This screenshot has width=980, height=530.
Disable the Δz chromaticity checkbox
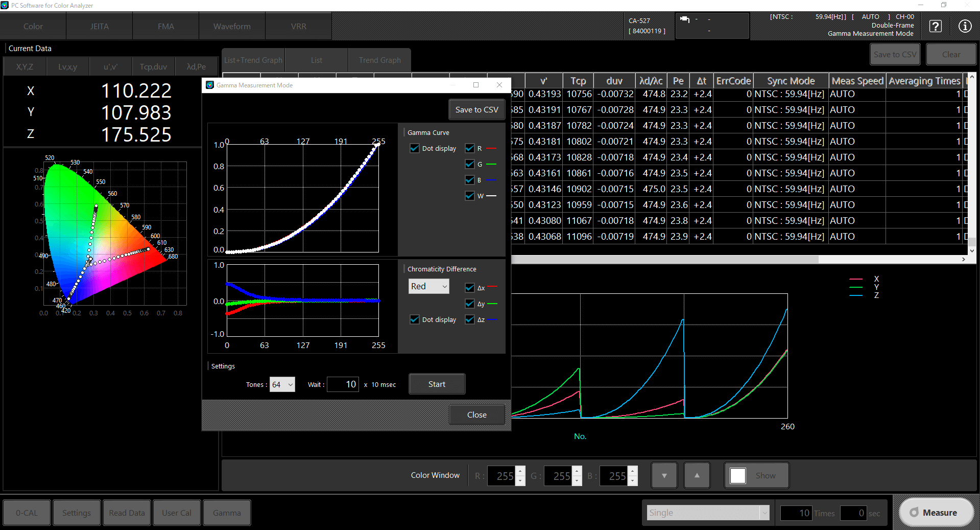tap(470, 319)
